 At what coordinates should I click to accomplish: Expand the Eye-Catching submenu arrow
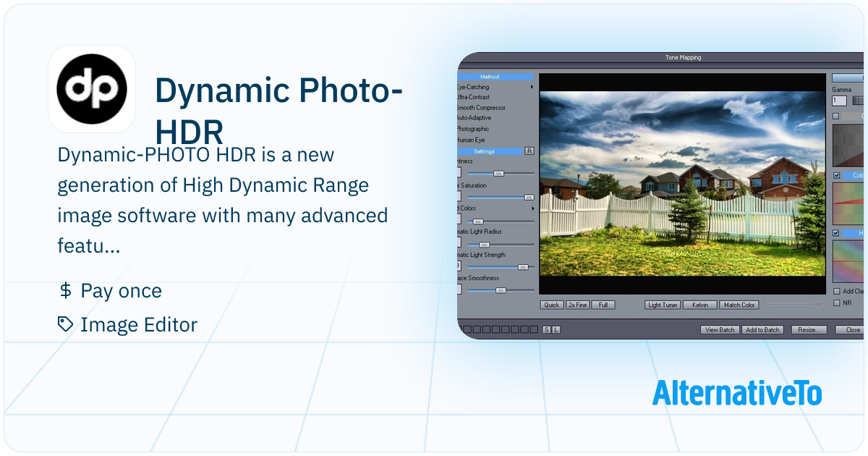[532, 87]
